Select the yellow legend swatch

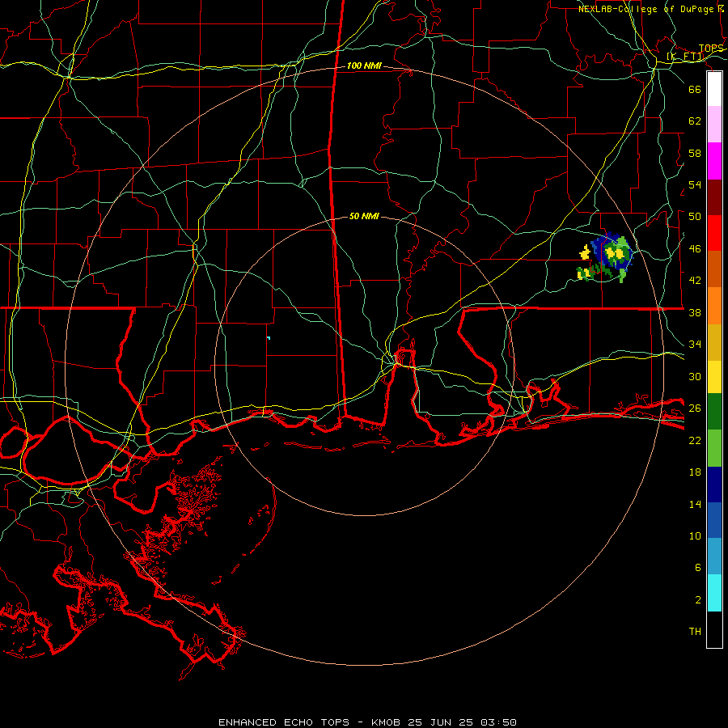point(714,377)
